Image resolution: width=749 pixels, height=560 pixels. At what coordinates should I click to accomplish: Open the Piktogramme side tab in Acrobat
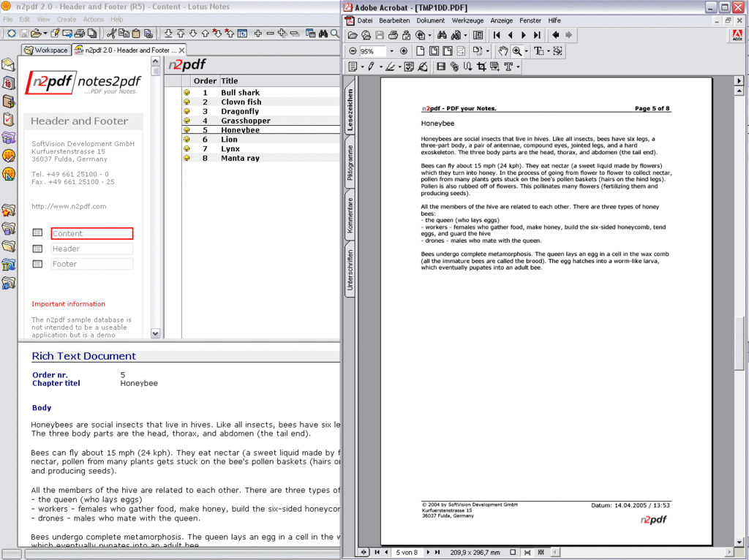point(350,163)
